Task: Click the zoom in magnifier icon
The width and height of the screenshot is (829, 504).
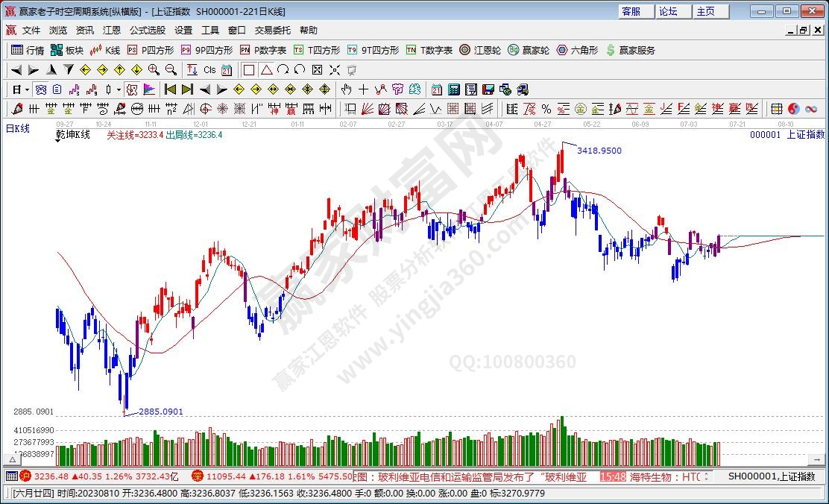Action: 154,70
